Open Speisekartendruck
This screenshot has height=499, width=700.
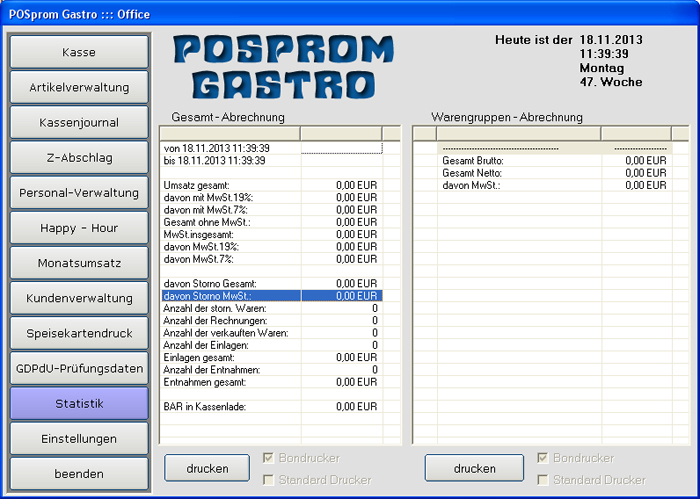click(79, 333)
